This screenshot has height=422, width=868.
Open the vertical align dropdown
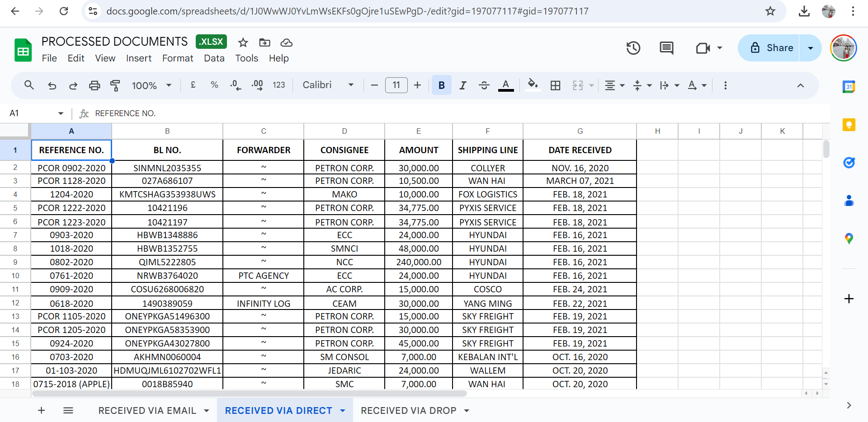tap(642, 85)
